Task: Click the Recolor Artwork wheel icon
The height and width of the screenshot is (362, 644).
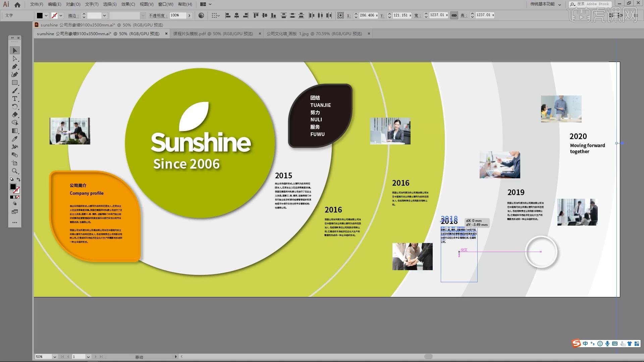Action: tap(201, 15)
